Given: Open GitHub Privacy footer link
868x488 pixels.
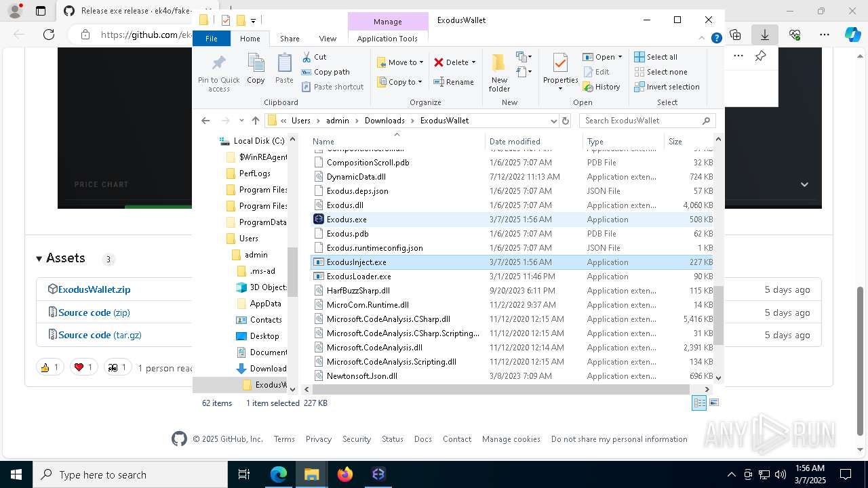Looking at the screenshot, I should pos(318,439).
